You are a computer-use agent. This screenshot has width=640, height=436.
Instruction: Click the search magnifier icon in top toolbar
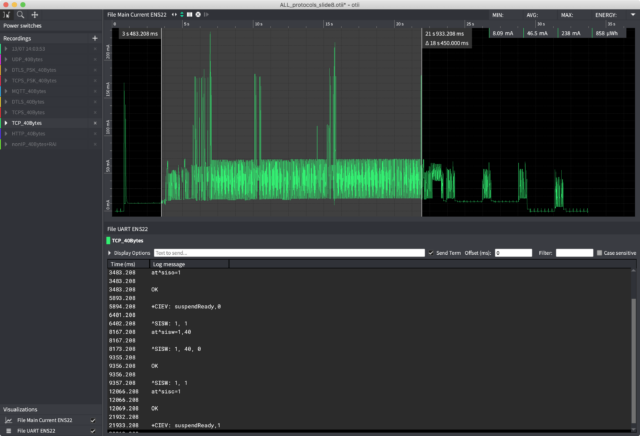21,15
